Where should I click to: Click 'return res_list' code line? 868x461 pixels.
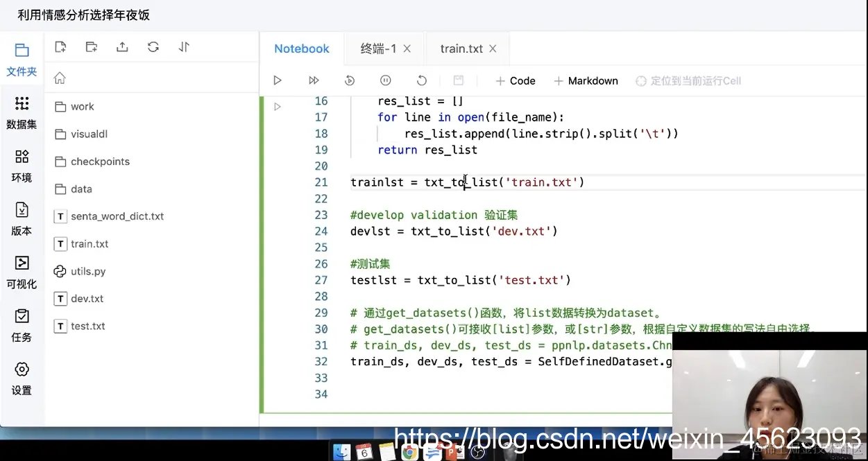click(x=427, y=150)
